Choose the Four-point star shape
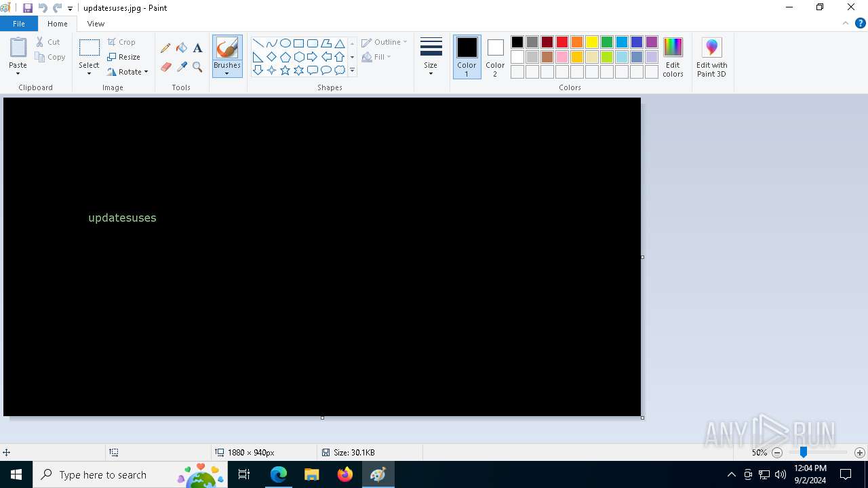The height and width of the screenshot is (488, 868). point(272,70)
